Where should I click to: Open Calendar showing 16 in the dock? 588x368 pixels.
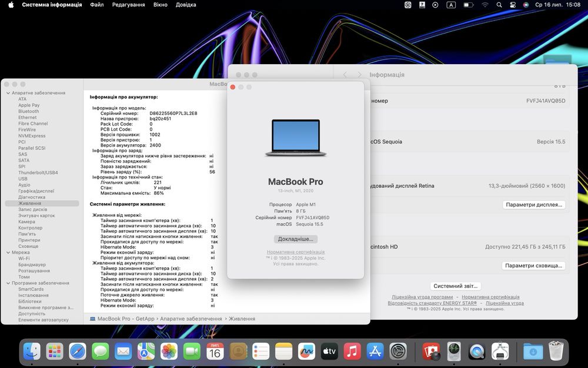click(x=215, y=352)
